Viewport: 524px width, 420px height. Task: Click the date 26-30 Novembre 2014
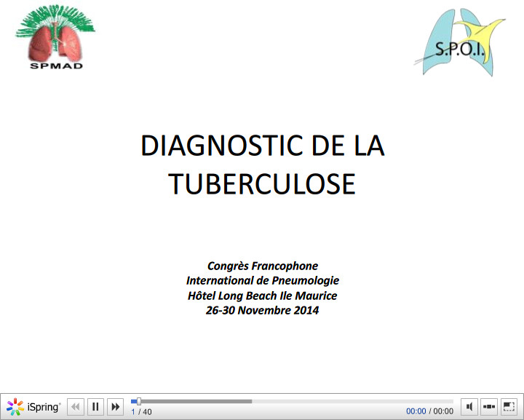click(x=262, y=310)
